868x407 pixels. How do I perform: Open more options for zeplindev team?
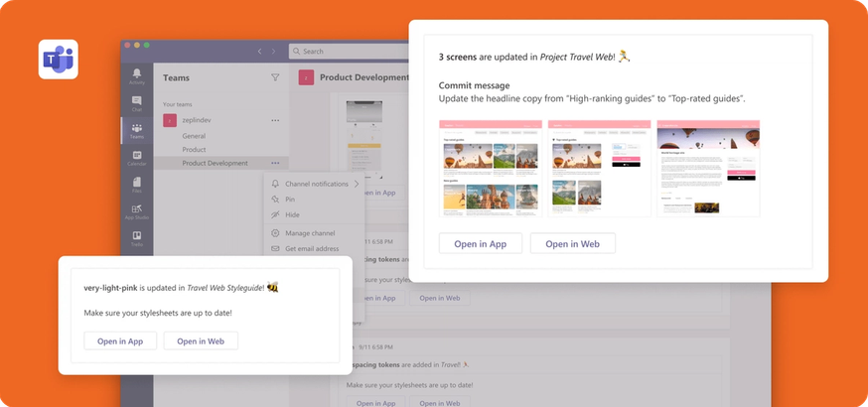[275, 120]
